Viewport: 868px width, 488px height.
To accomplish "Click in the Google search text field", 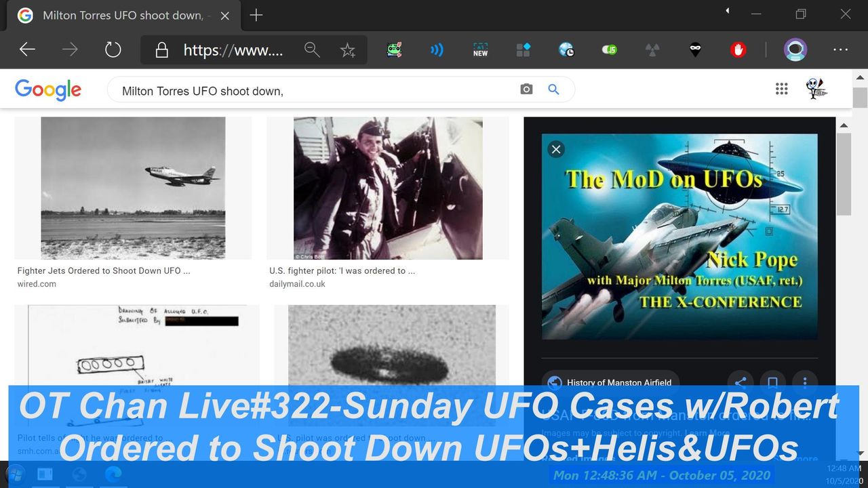I will (312, 90).
